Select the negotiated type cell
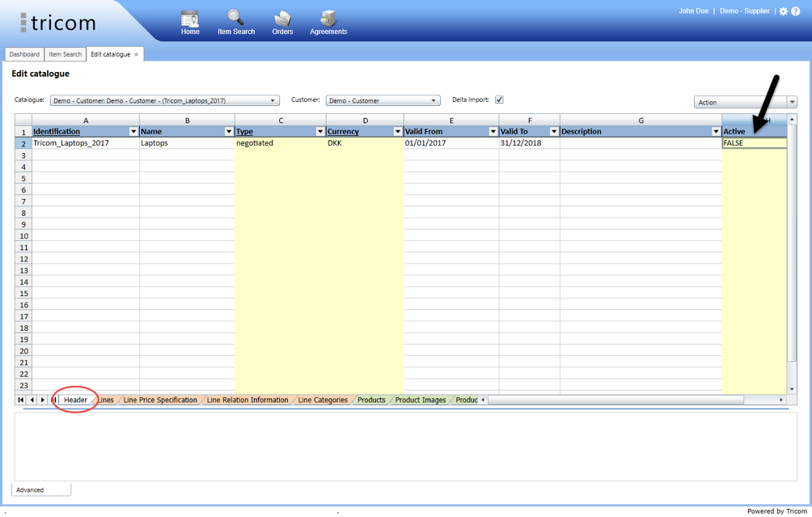Screen dimensions: 812x517 [281, 143]
